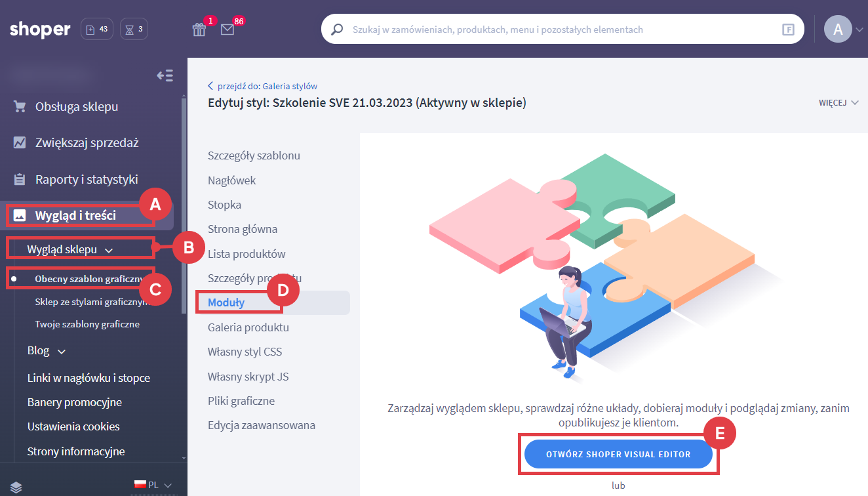Expand the Blog submenu
Viewport: 868px width, 496px height.
47,351
